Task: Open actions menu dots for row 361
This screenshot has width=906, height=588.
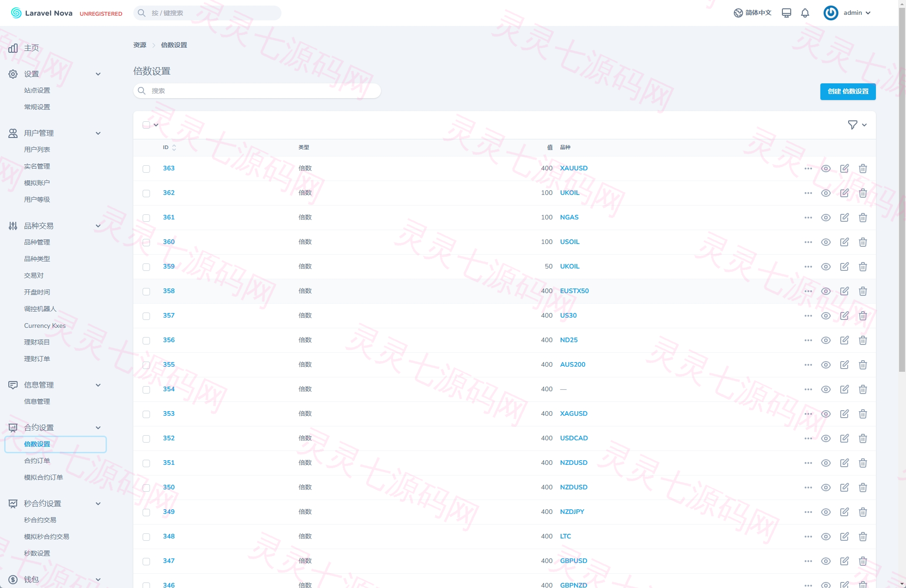Action: pyautogui.click(x=808, y=218)
